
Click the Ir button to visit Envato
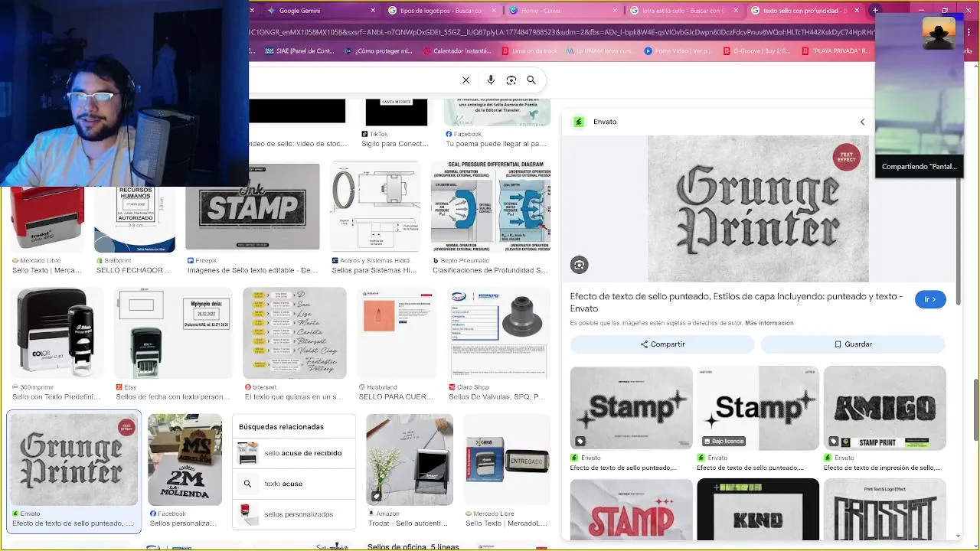(x=930, y=299)
